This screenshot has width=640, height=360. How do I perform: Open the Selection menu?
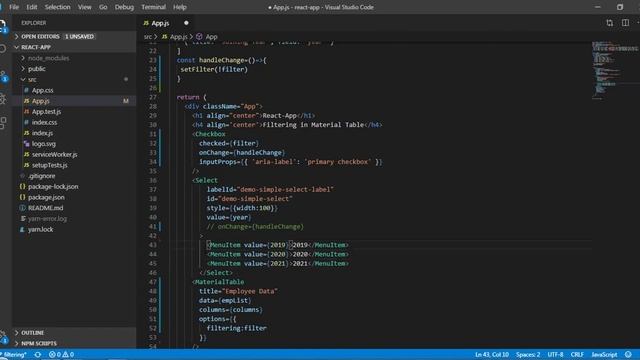57,7
